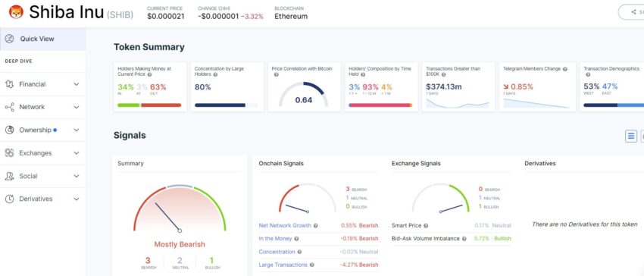Open the Social sidebar item

point(42,176)
